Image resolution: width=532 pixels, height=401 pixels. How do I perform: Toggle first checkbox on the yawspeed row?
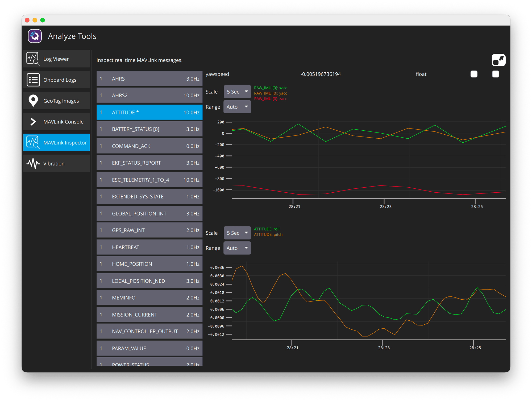474,74
